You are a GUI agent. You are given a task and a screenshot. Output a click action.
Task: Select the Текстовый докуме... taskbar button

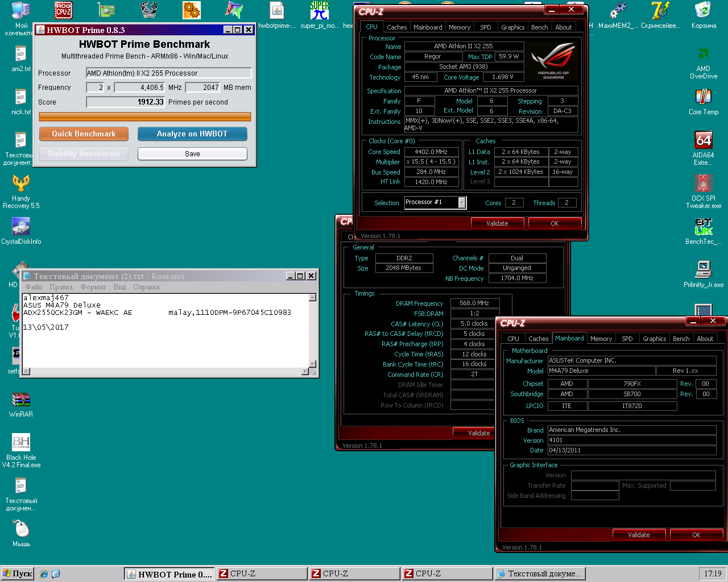click(x=540, y=574)
